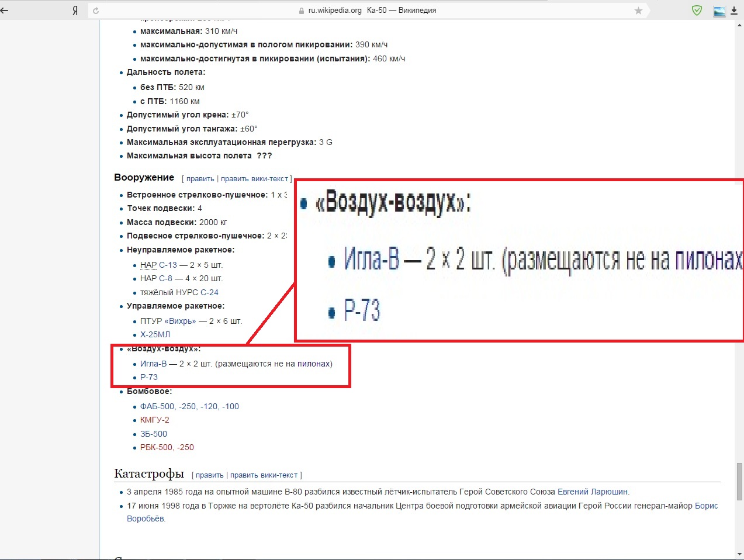This screenshot has height=560, width=744.
Task: Open the red РБК-500, -250 link
Action: coord(167,447)
